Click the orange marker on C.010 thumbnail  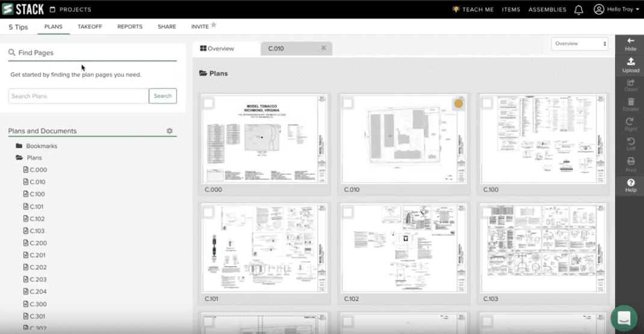click(x=459, y=104)
